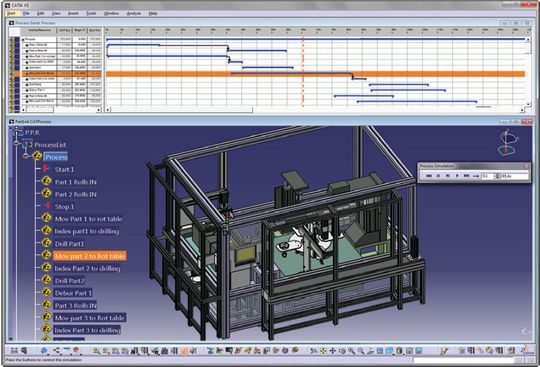
Task: Click the Stop.1 red flag icon
Action: point(48,206)
